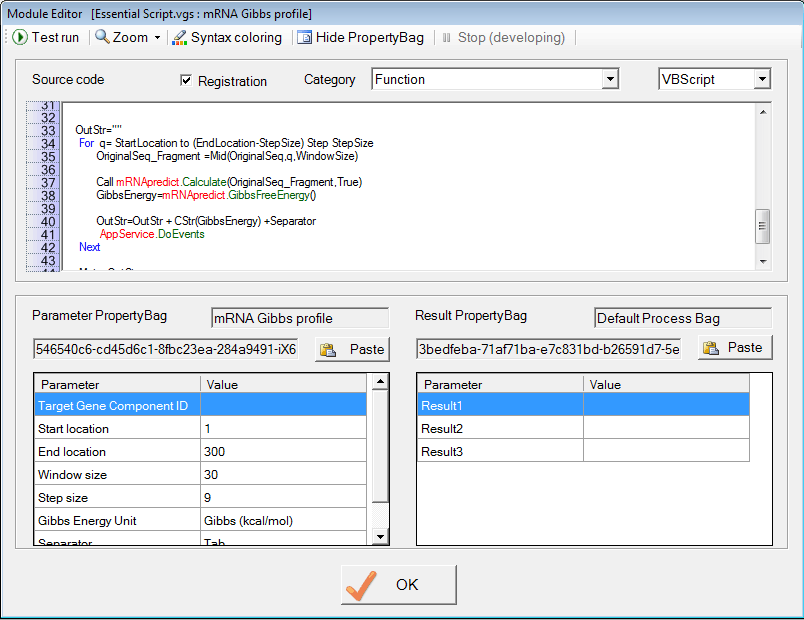Toggle Syntax coloring in toolbar
This screenshot has height=620, width=804.
coord(228,37)
